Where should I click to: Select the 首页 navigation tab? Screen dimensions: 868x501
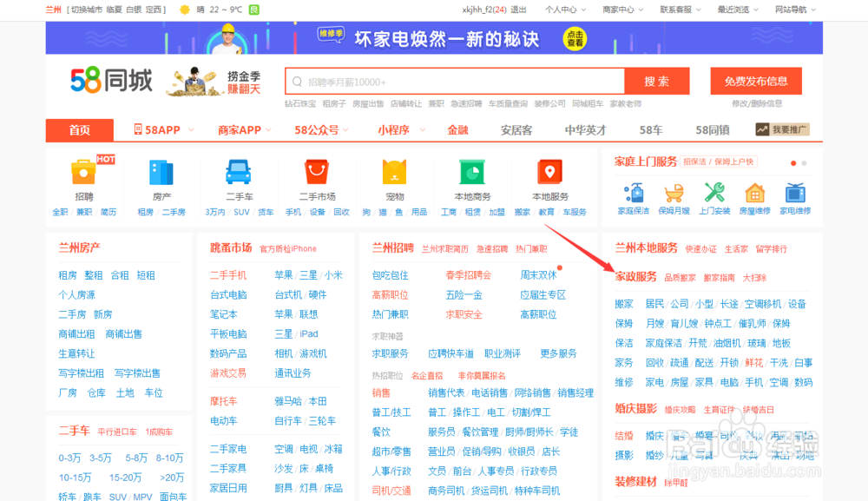(80, 130)
